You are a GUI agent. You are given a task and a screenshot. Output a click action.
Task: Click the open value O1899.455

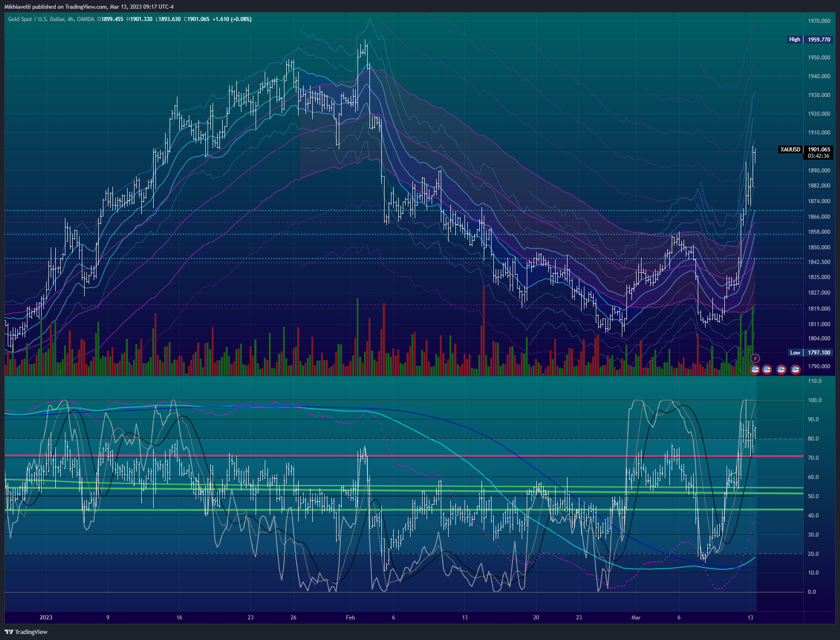(x=110, y=19)
